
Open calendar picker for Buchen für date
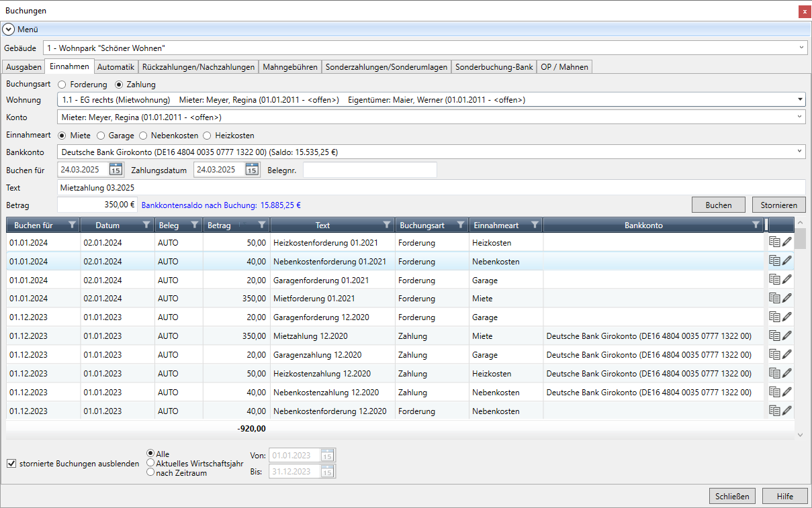116,170
